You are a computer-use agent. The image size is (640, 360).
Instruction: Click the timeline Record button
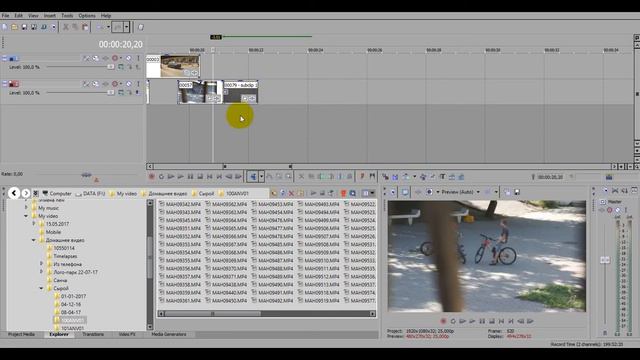(x=151, y=177)
